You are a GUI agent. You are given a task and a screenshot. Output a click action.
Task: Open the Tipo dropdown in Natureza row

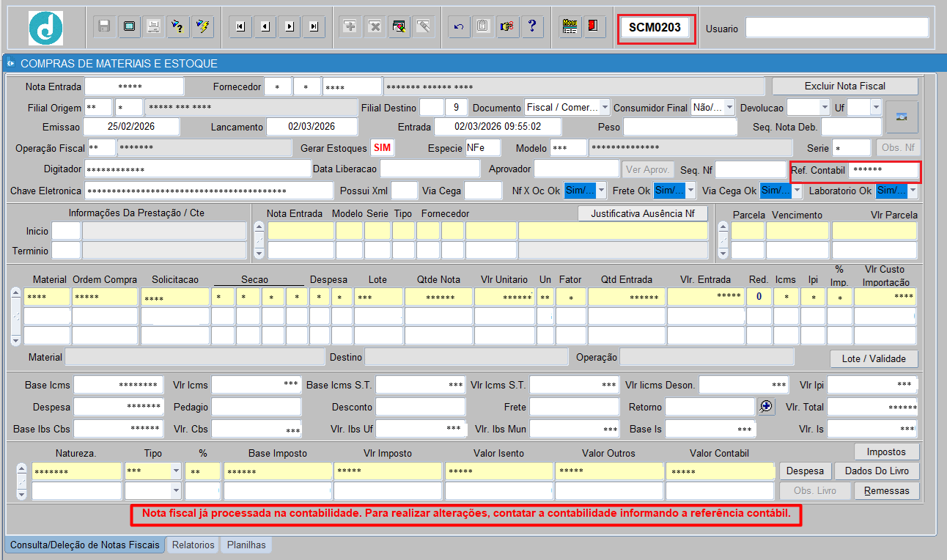coord(176,471)
